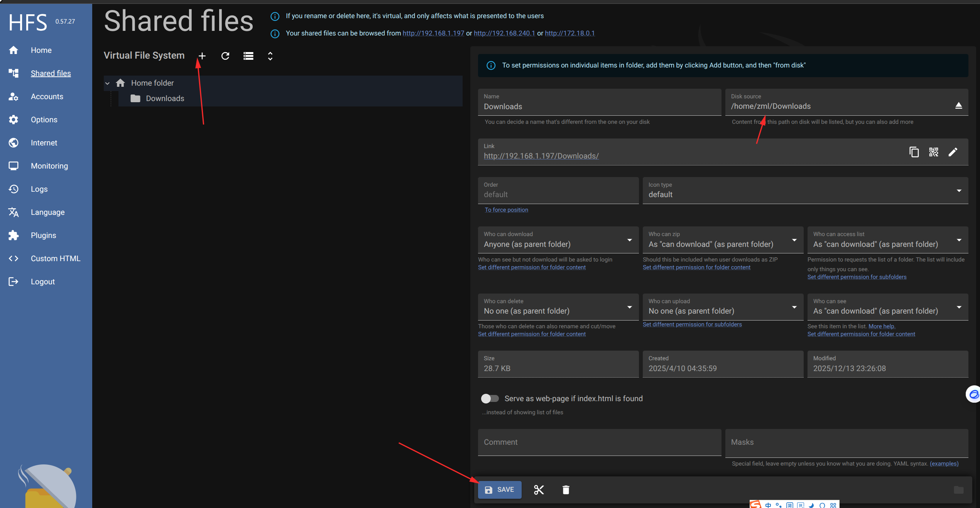
Task: Open the To force position link
Action: click(506, 210)
